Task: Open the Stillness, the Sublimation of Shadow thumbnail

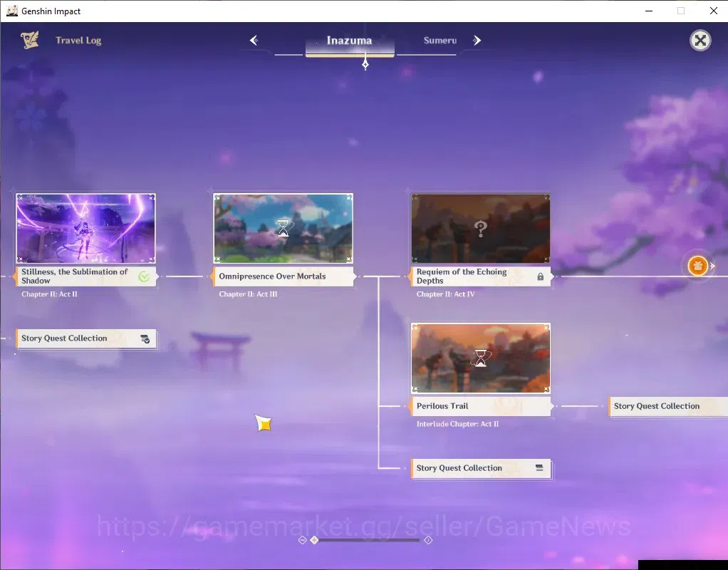Action: coord(86,228)
